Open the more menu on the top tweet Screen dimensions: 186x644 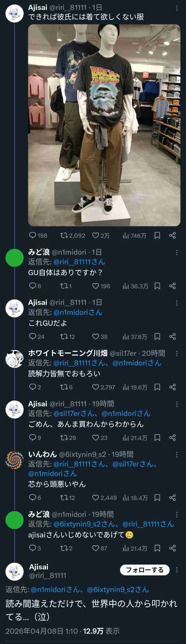tap(177, 8)
